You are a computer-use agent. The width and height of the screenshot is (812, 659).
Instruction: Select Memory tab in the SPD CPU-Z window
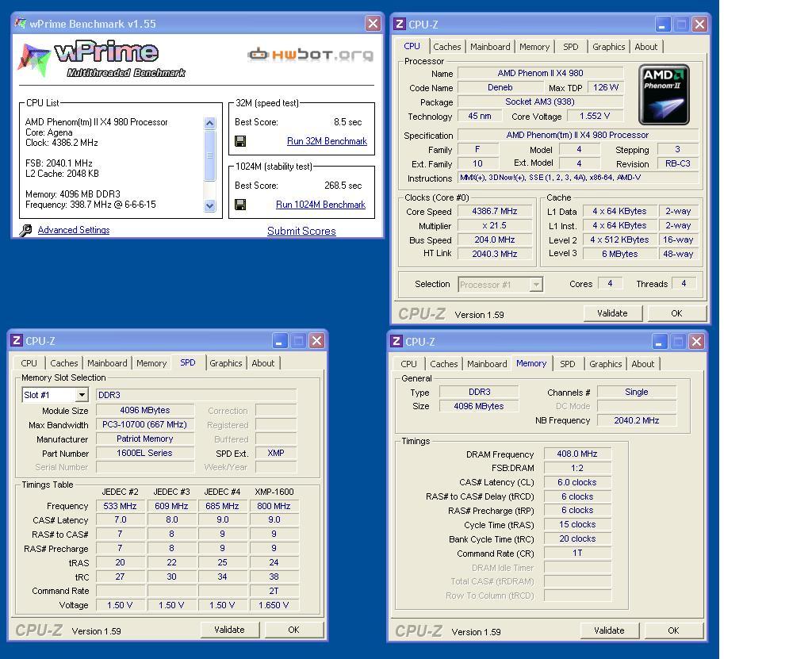tap(151, 363)
